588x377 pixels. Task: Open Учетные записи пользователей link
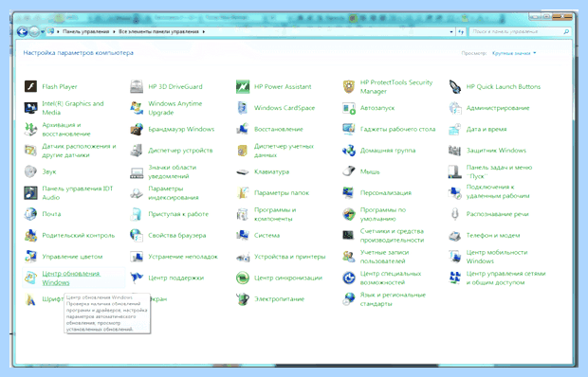384,257
